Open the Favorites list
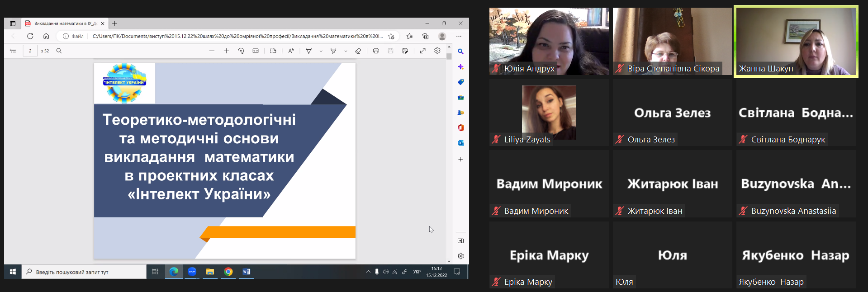This screenshot has width=868, height=292. [409, 36]
